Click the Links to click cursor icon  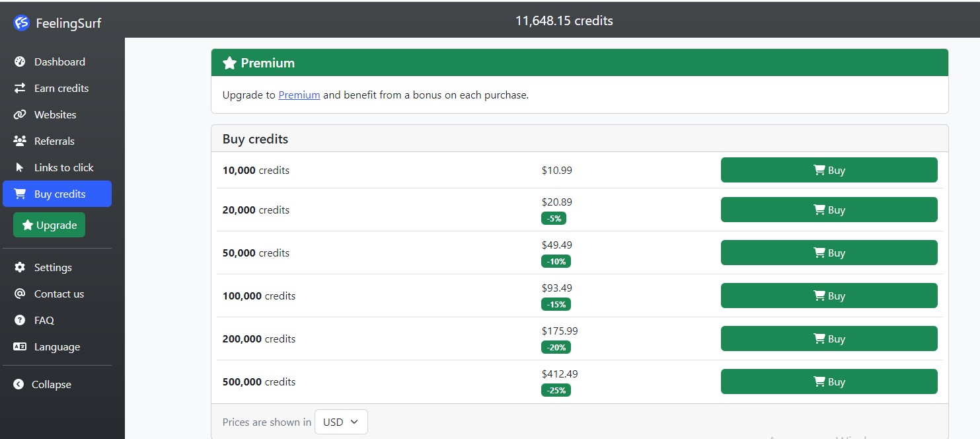pos(20,167)
